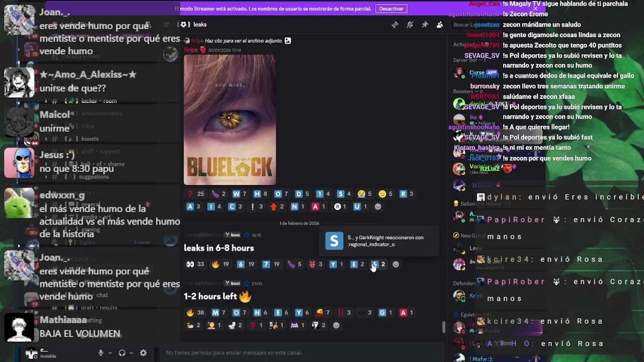This screenshot has width=644, height=362.
Task: Click the double exclamation reaction with 3
Action: (345, 313)
